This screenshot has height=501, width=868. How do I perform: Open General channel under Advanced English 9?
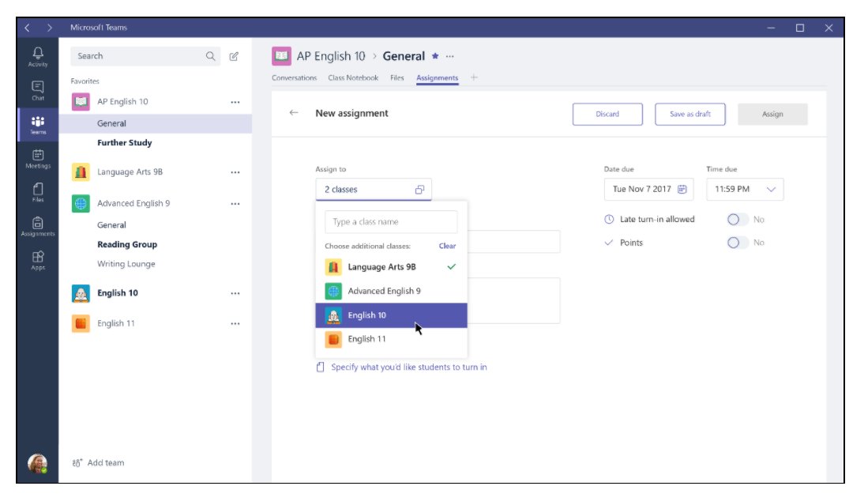pos(111,224)
